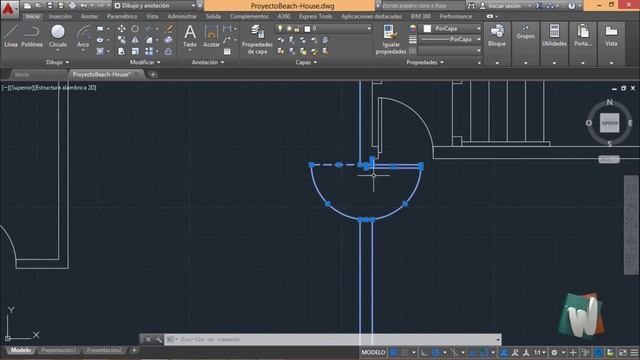Toggle grid display in status bar

[393, 352]
